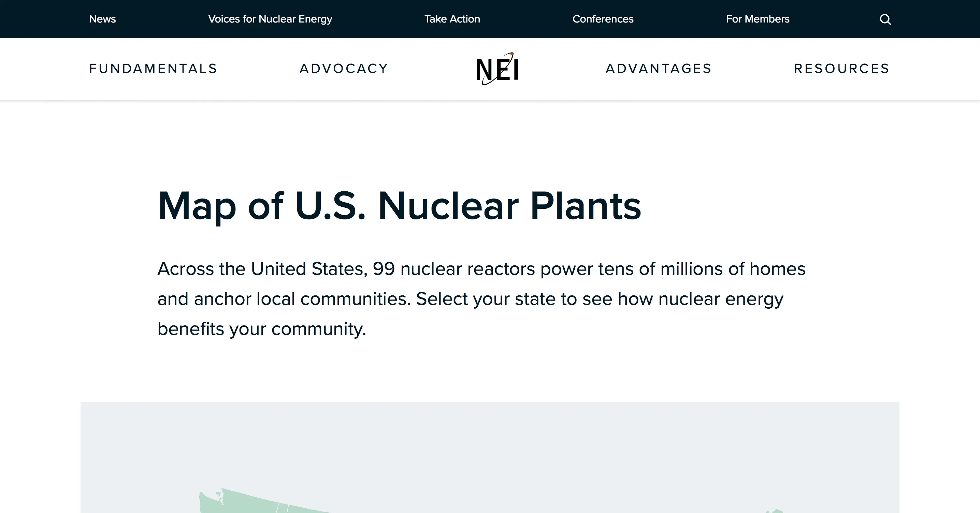
Task: Click the NEI logo to go home
Action: coord(497,69)
